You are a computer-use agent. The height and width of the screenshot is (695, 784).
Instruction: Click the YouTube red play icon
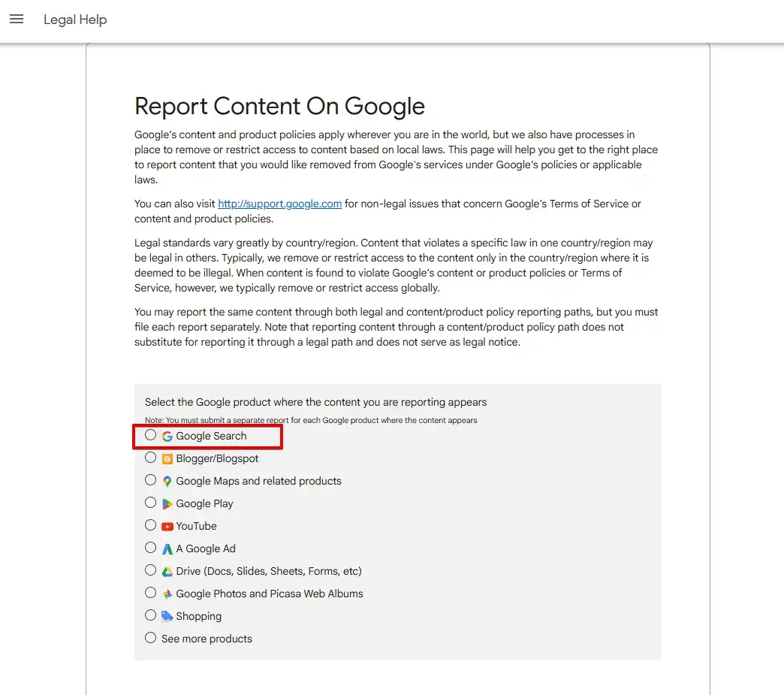[167, 527]
